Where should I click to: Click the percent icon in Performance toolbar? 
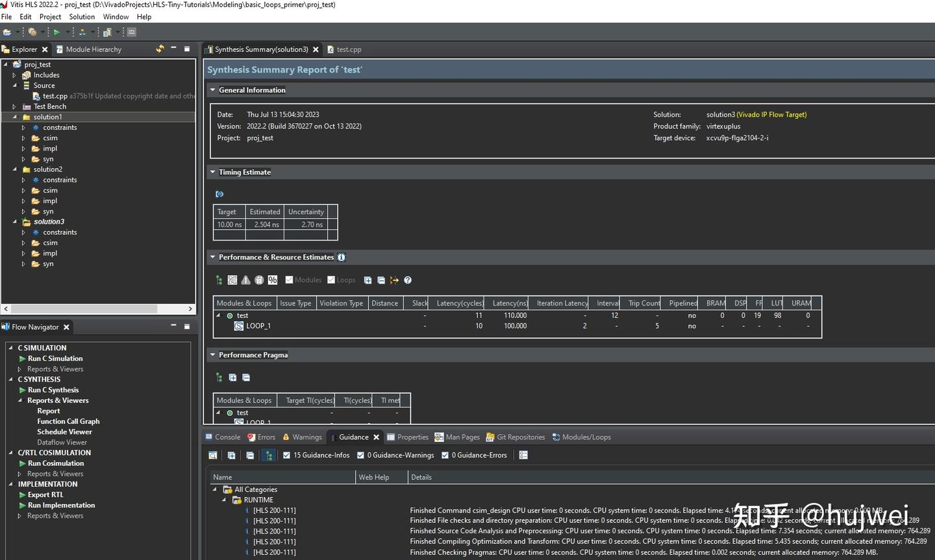coord(273,280)
